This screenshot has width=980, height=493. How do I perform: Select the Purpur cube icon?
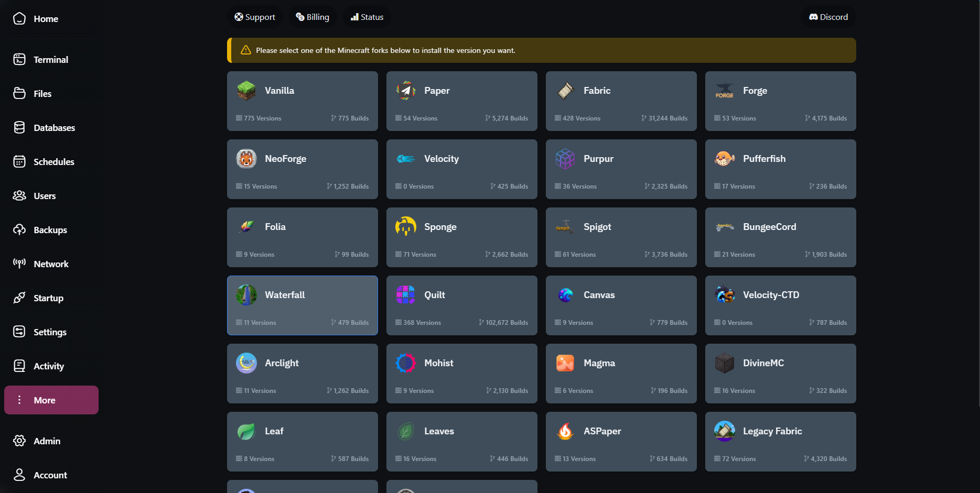click(565, 159)
